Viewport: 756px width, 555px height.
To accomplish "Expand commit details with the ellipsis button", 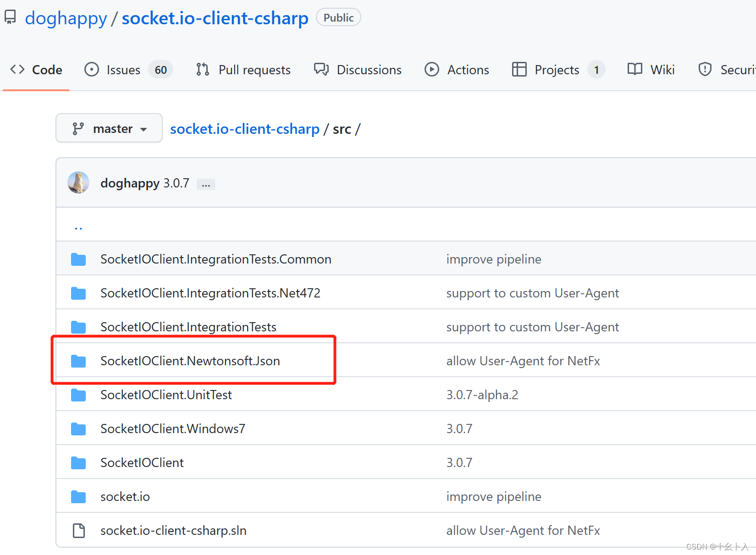I will tap(206, 184).
